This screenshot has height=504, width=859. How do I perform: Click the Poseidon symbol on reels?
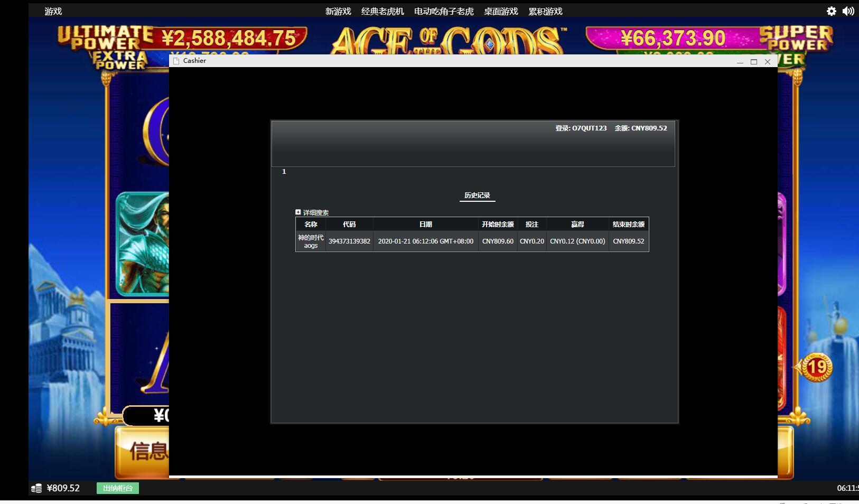click(x=143, y=244)
